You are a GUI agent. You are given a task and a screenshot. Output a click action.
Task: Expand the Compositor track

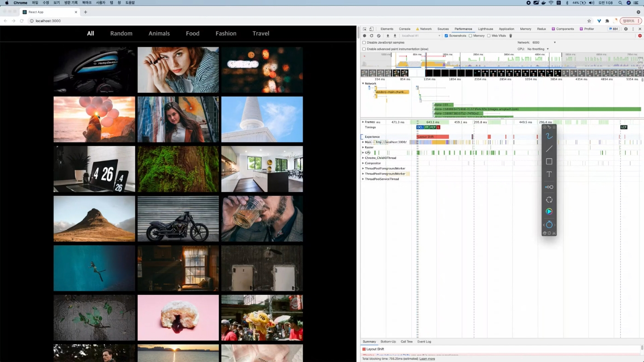click(x=363, y=163)
